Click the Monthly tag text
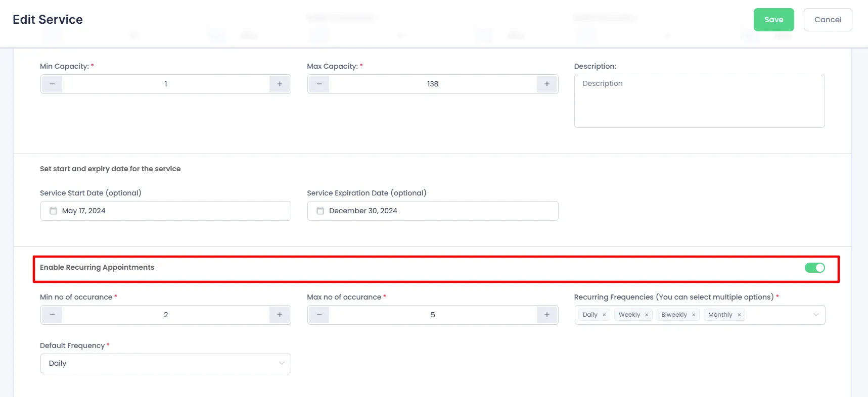 720,315
